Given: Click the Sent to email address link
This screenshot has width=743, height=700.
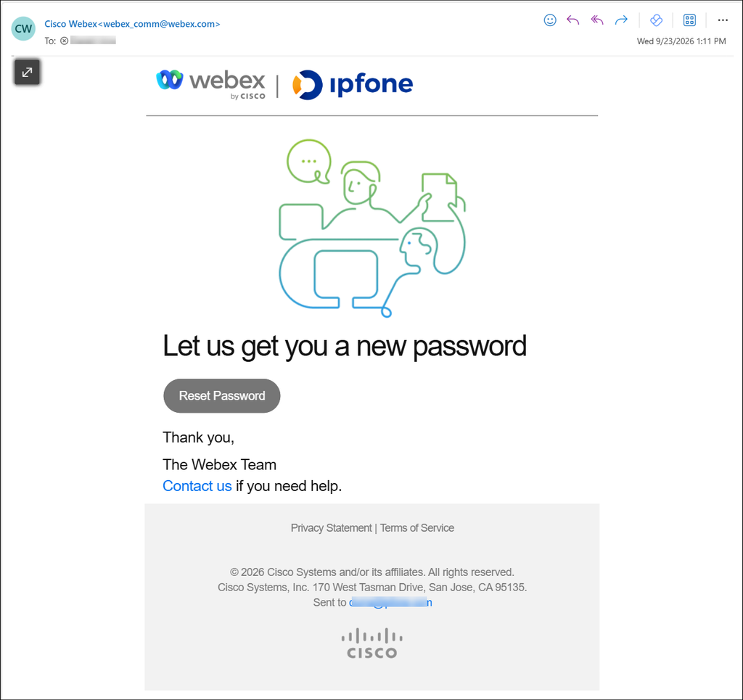Looking at the screenshot, I should [390, 603].
